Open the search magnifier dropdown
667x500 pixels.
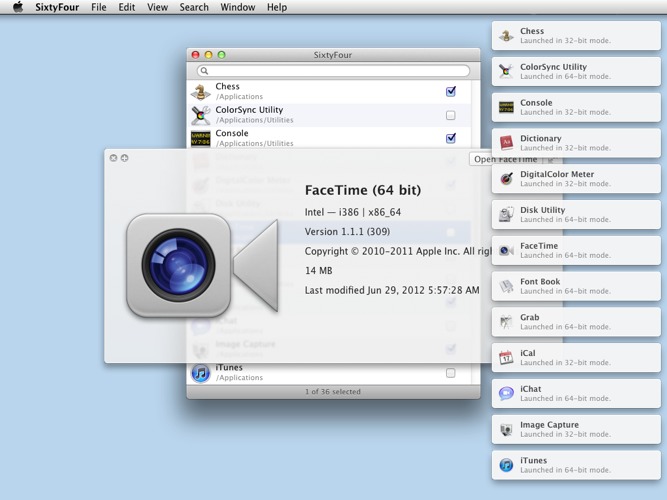tap(204, 71)
